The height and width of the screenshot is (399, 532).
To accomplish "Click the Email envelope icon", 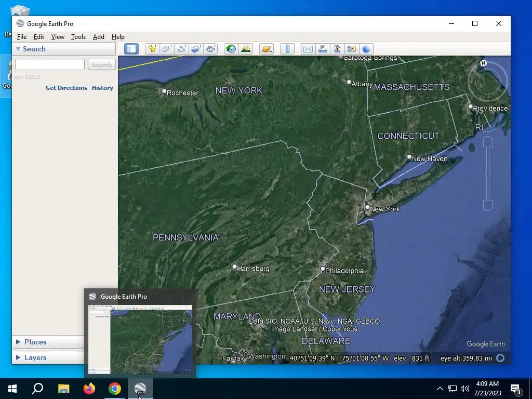I will coord(308,49).
